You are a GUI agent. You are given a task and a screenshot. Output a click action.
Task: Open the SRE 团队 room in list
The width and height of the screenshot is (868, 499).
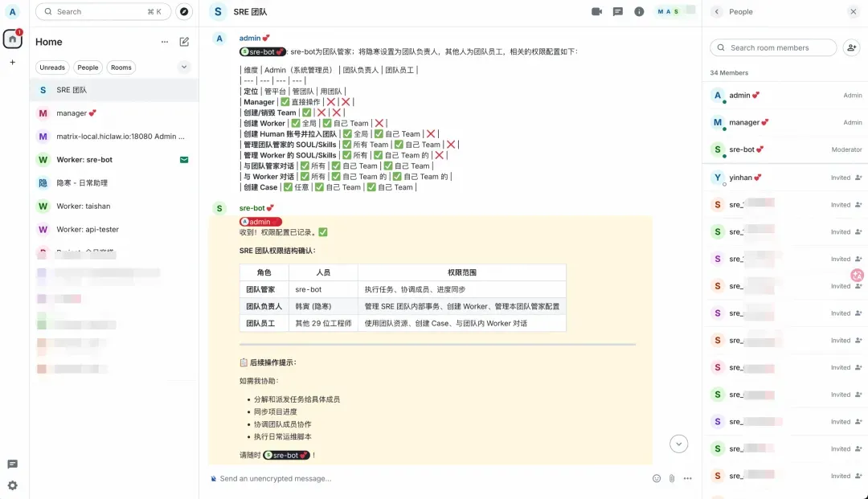tap(114, 90)
